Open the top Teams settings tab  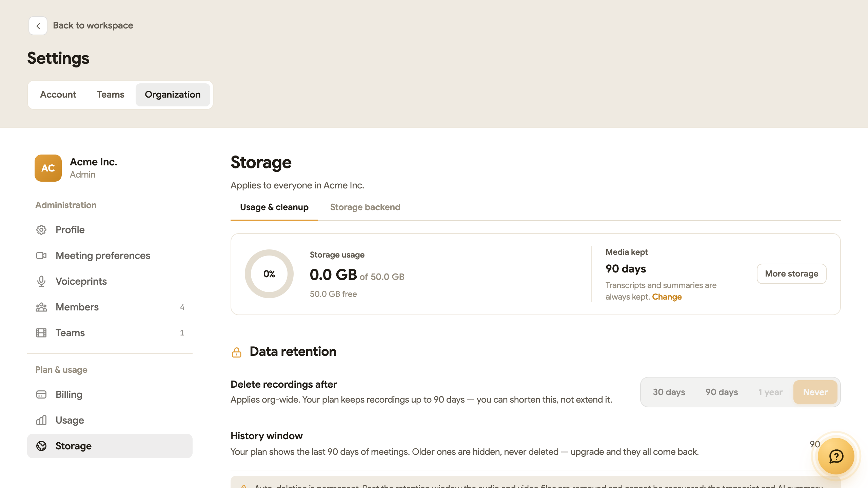[111, 95]
